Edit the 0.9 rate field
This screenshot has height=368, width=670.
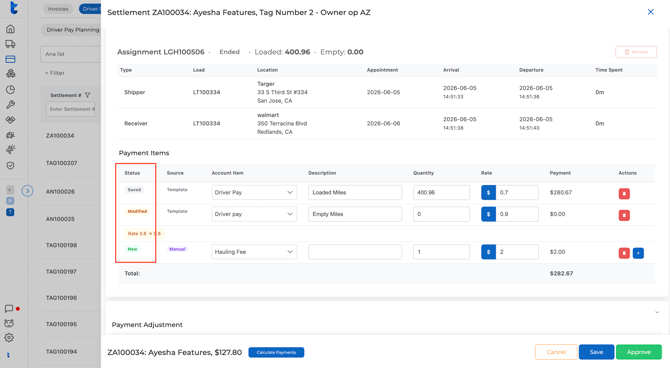(x=517, y=214)
